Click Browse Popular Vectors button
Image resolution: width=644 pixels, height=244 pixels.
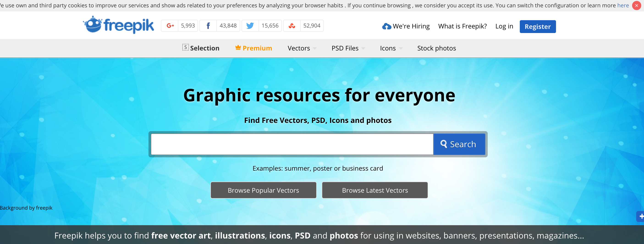[263, 190]
